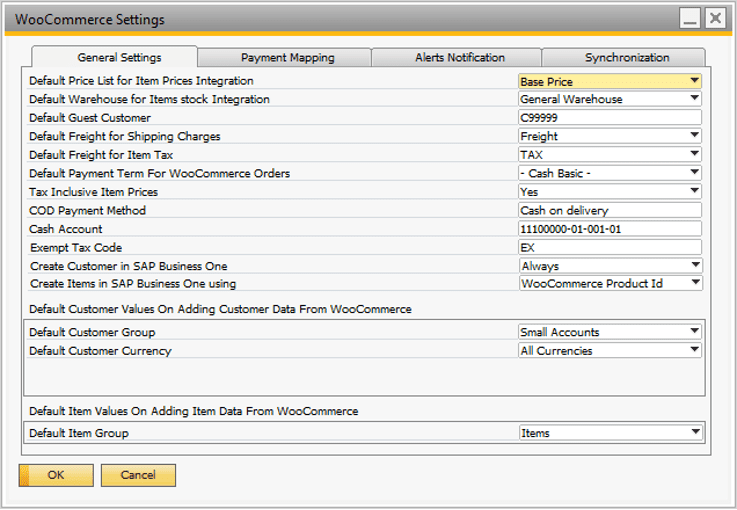The height and width of the screenshot is (510, 737).
Task: Select the General Settings tab
Action: pyautogui.click(x=115, y=57)
